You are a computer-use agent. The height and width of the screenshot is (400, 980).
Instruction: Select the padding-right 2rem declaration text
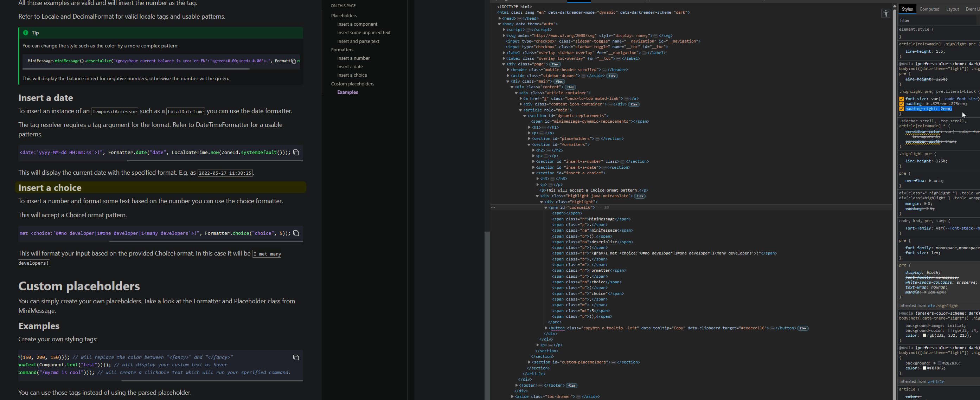point(928,109)
